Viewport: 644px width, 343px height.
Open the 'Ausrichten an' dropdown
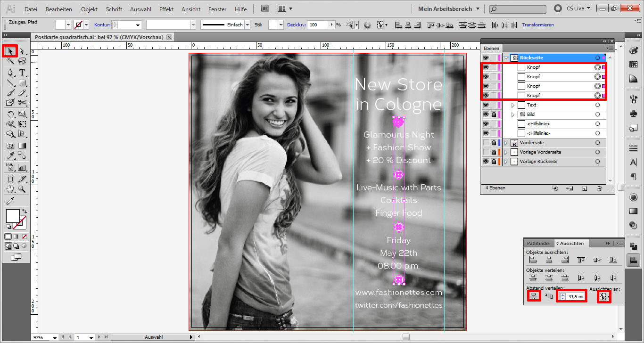click(604, 296)
